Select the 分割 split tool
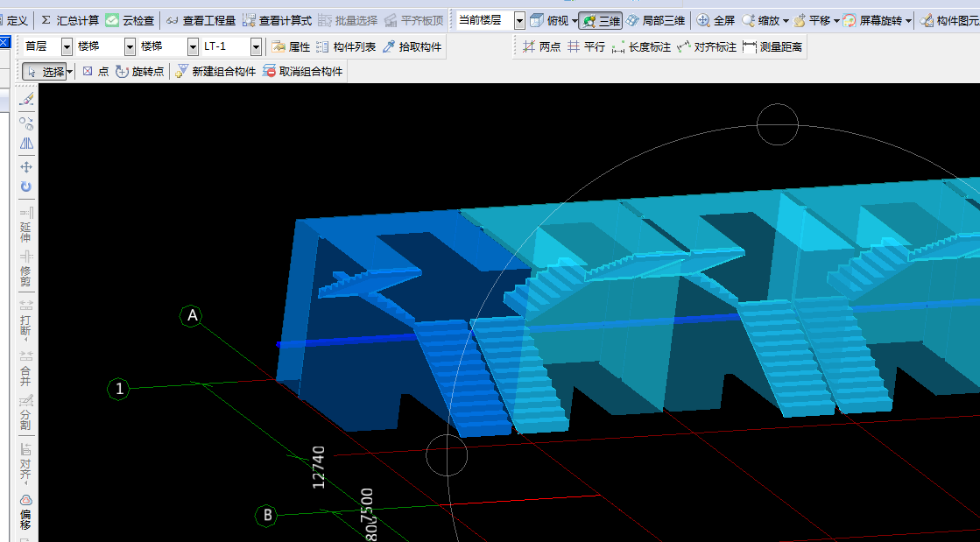980x542 pixels. (x=26, y=412)
